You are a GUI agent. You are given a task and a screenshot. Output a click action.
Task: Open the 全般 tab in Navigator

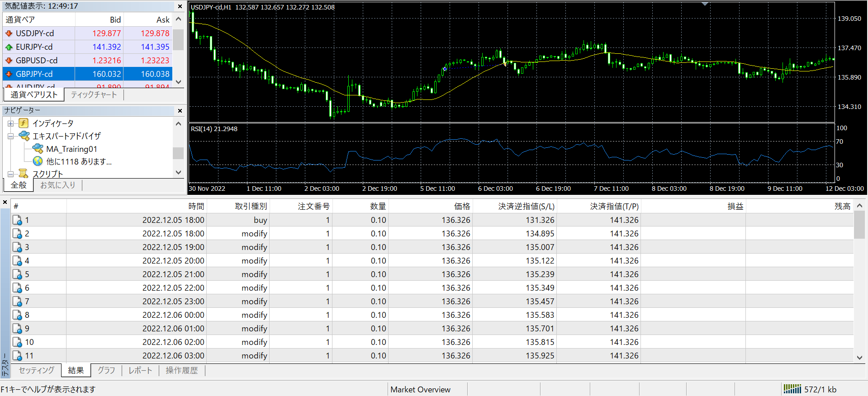pyautogui.click(x=19, y=185)
